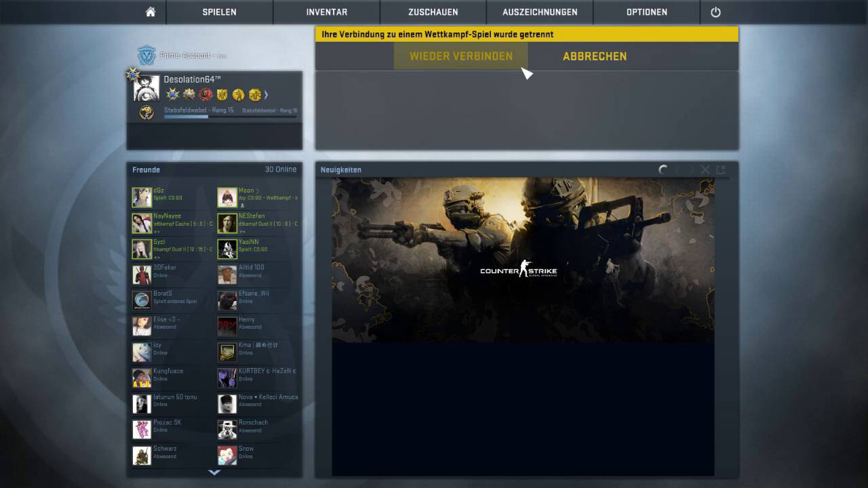
Task: Click the star medal over the profile avatar
Action: coord(132,74)
